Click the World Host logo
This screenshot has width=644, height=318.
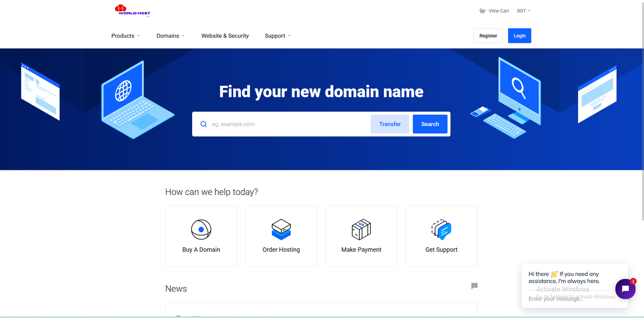click(x=132, y=11)
